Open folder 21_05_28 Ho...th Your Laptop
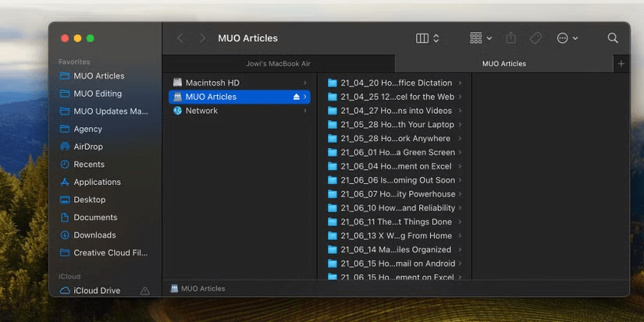The image size is (644, 322). click(395, 124)
